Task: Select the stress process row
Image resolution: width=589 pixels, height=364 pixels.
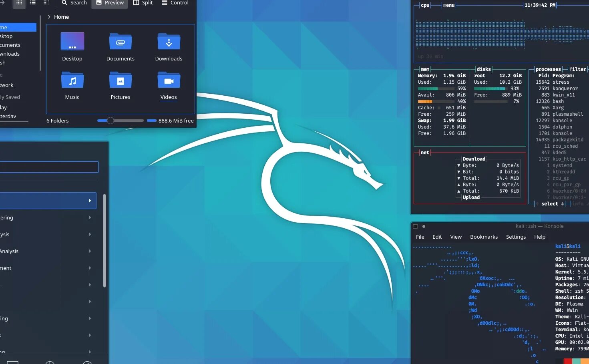Action: (x=561, y=82)
